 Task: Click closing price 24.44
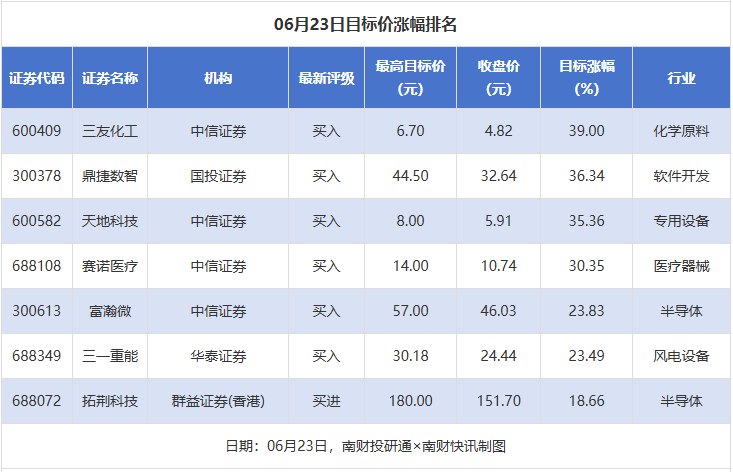click(498, 356)
